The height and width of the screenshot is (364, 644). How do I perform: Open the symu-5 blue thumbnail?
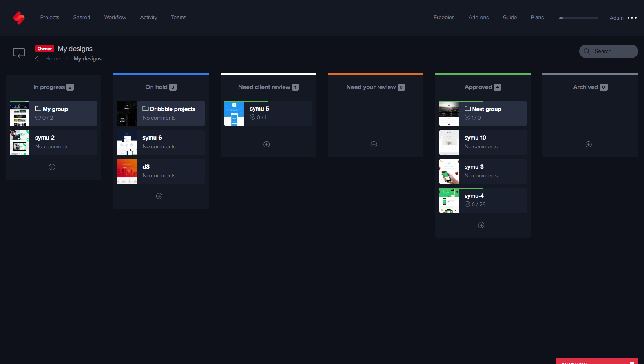coord(234,113)
